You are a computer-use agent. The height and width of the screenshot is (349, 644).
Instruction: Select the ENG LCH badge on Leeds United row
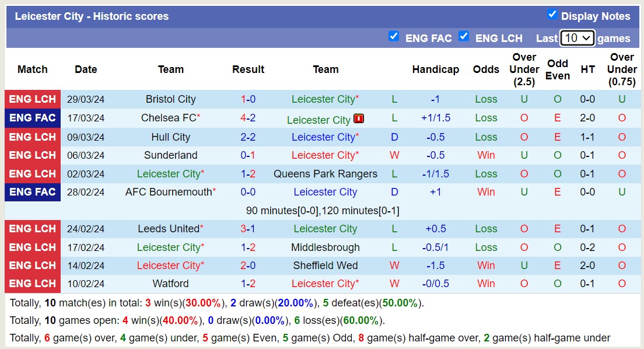[32, 229]
